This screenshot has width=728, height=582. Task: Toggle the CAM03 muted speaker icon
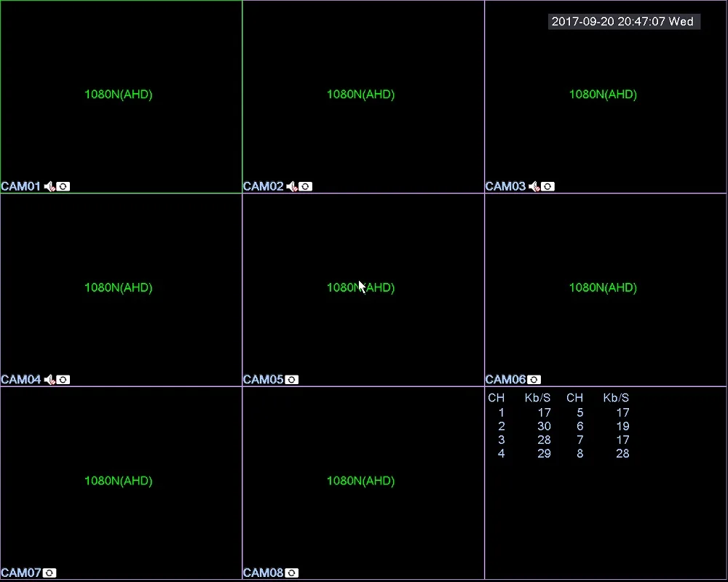(534, 186)
